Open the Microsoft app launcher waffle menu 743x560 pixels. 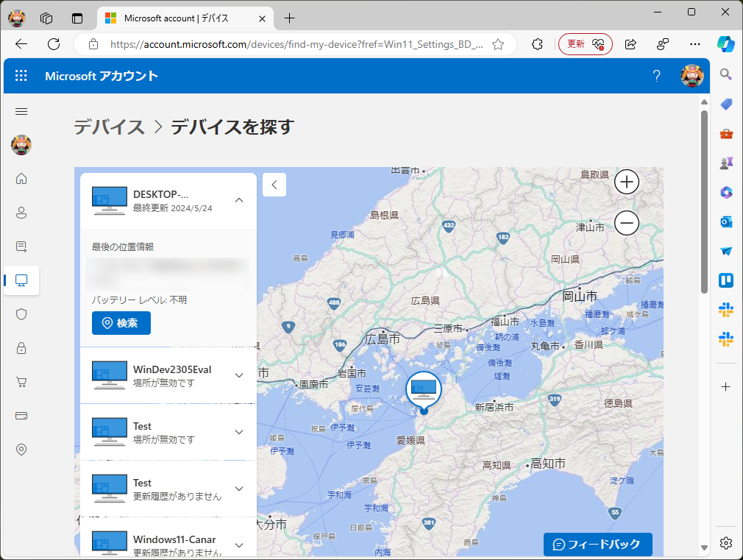[21, 75]
